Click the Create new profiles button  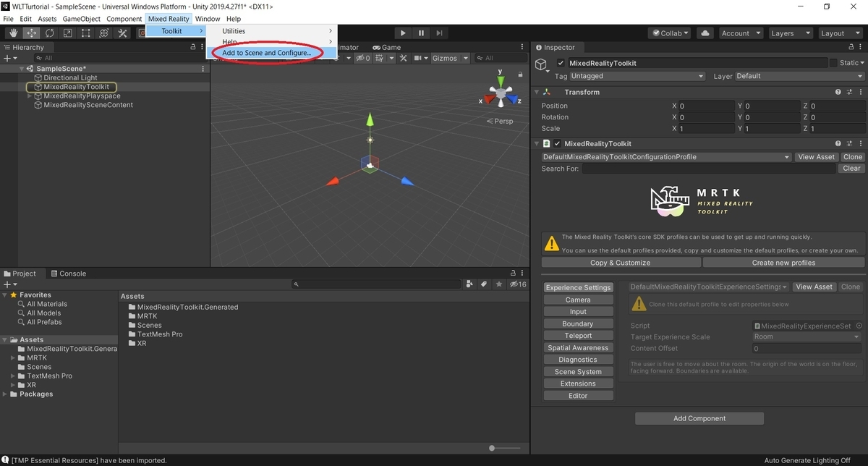783,263
